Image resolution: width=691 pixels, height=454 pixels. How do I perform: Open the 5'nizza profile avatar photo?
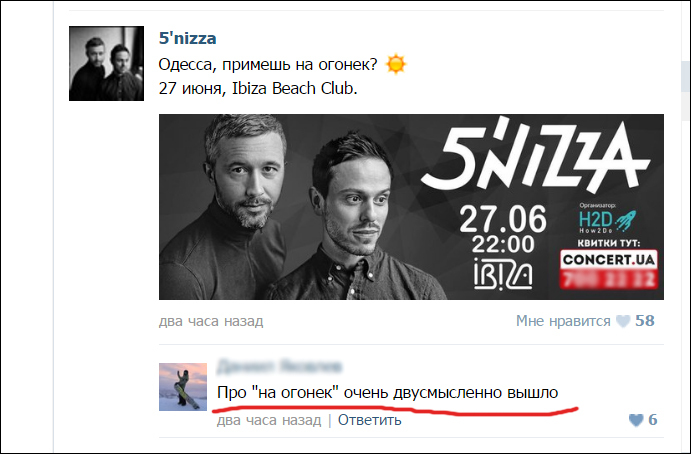pos(106,63)
